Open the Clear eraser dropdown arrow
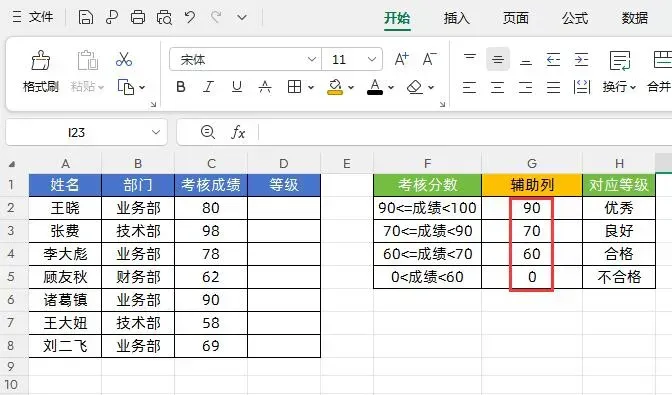 (x=431, y=88)
